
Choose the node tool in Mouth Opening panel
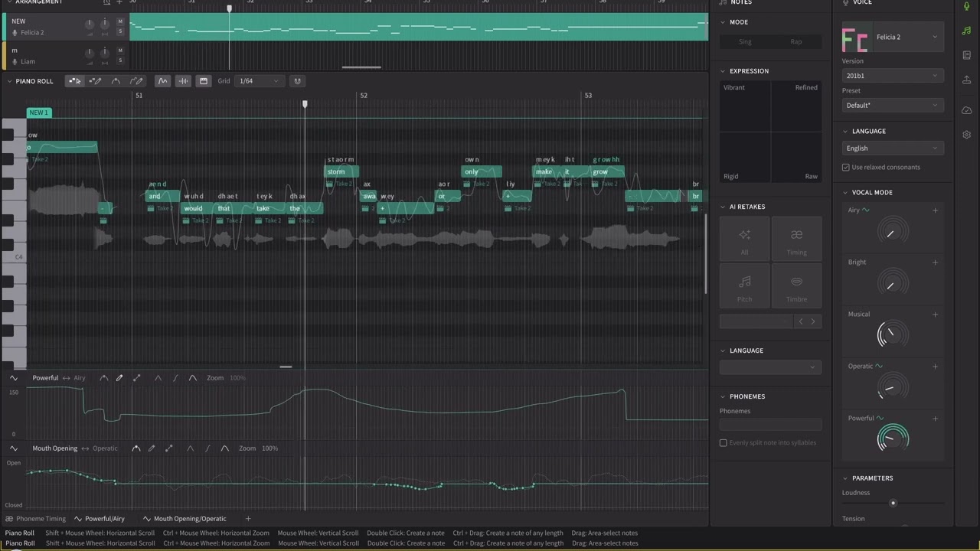click(136, 448)
